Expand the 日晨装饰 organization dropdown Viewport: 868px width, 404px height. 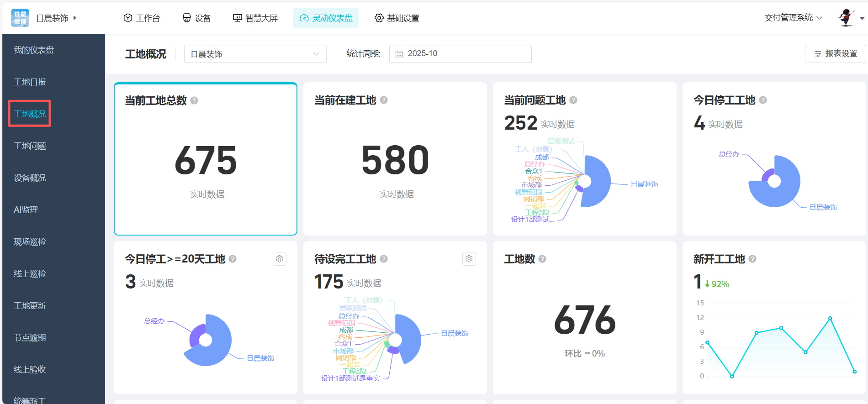tap(255, 54)
